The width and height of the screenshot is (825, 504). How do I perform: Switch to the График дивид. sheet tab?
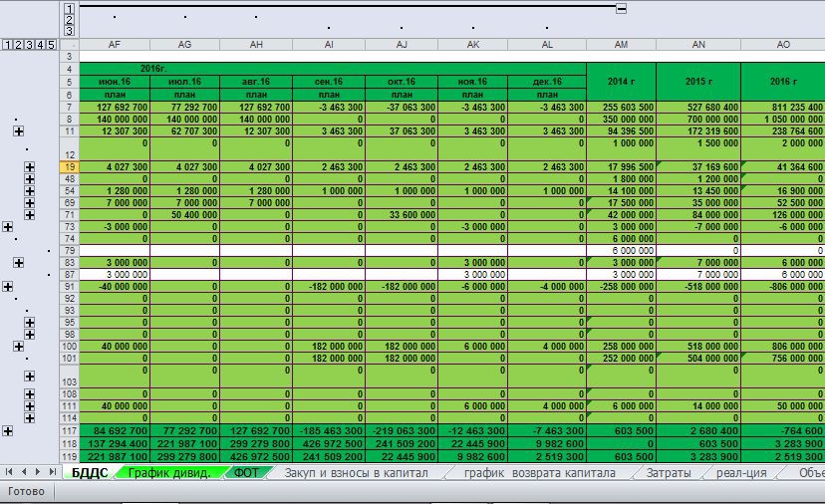168,472
